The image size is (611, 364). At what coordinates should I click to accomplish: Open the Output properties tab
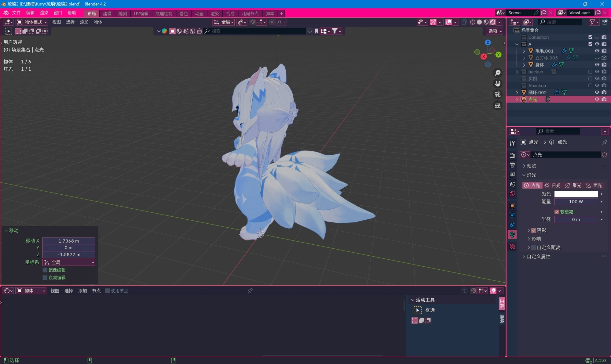[x=512, y=165]
